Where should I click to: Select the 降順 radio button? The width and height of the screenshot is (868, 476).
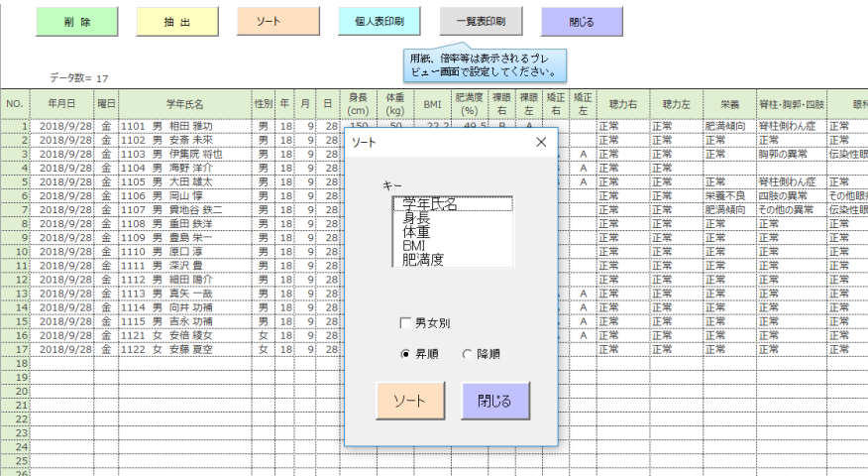point(468,353)
